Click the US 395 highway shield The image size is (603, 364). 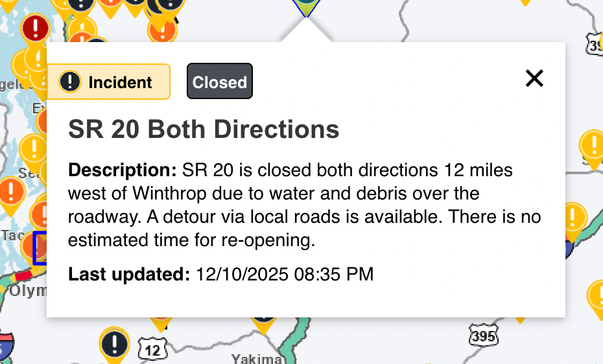(x=484, y=336)
